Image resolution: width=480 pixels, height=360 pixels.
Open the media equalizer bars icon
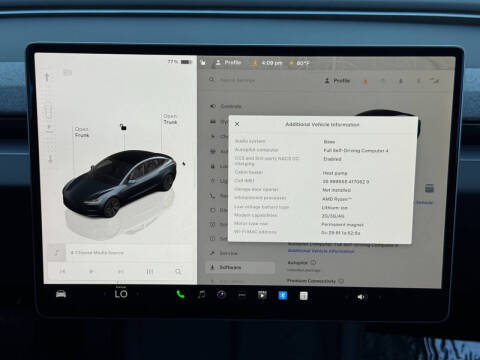(150, 272)
